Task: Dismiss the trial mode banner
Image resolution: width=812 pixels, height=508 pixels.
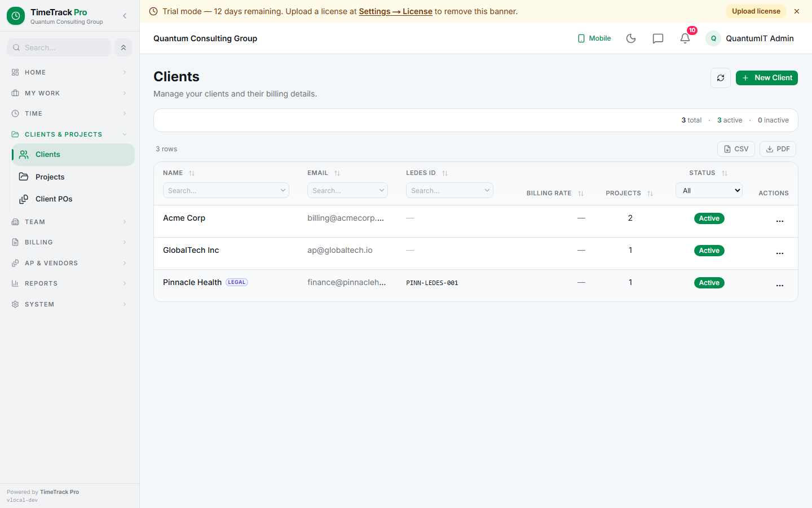Action: (797, 11)
